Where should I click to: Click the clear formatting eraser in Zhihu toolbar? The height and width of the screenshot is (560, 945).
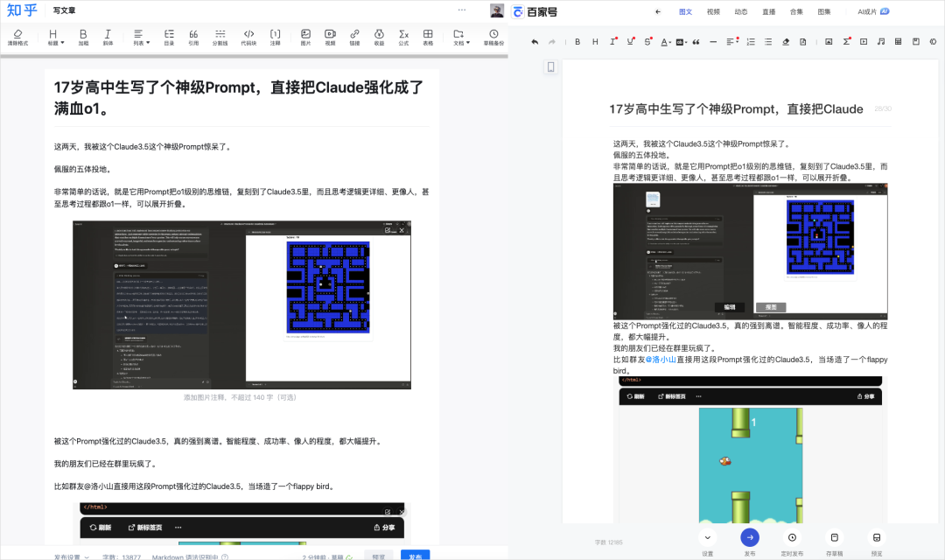17,37
